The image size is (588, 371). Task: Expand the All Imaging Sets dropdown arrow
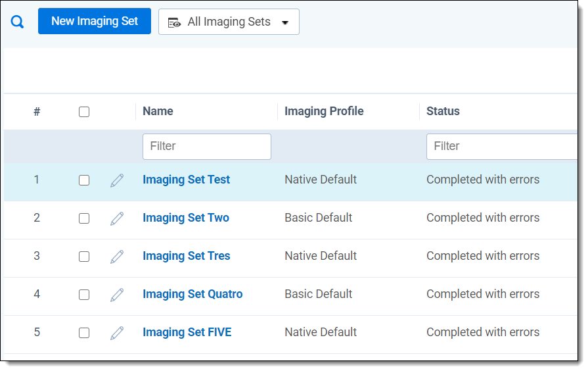click(285, 22)
